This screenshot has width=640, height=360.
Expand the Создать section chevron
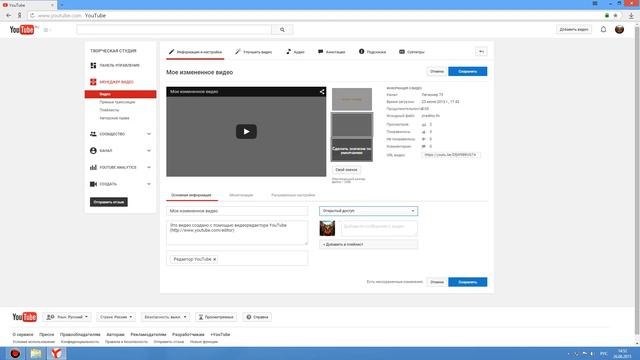click(149, 184)
